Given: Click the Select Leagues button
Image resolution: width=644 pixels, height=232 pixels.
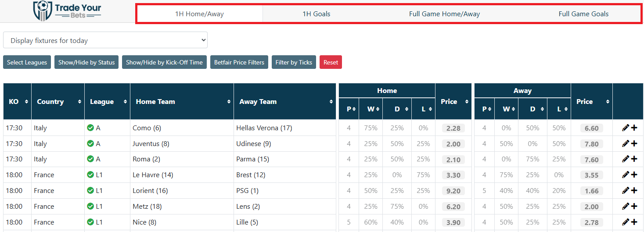Looking at the screenshot, I should pyautogui.click(x=27, y=62).
